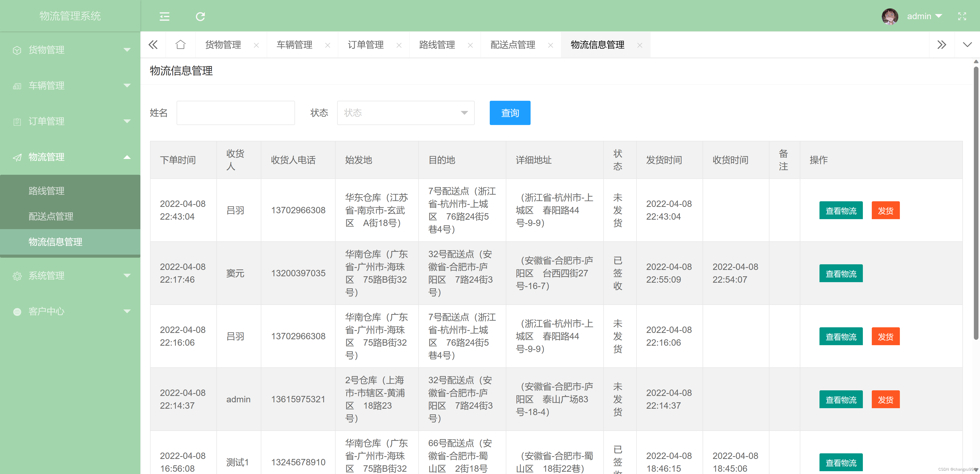Click the 姓名 search input field

(236, 113)
